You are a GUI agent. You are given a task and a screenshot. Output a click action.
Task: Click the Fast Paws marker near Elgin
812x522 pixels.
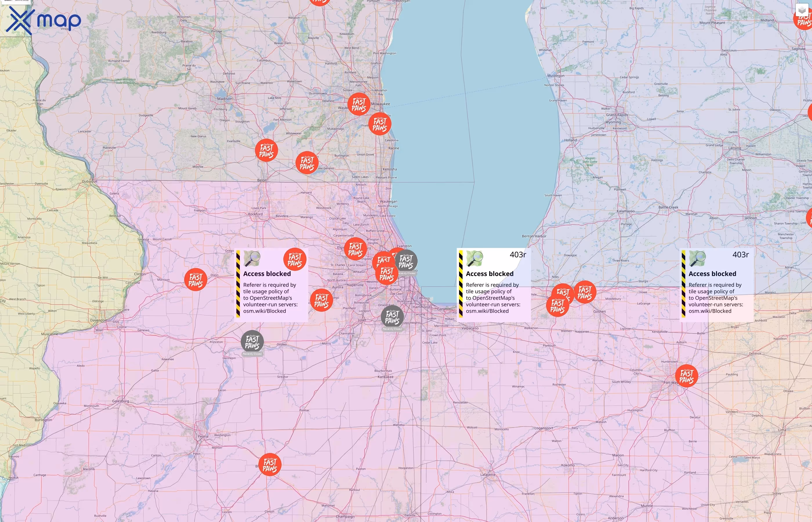pos(356,249)
